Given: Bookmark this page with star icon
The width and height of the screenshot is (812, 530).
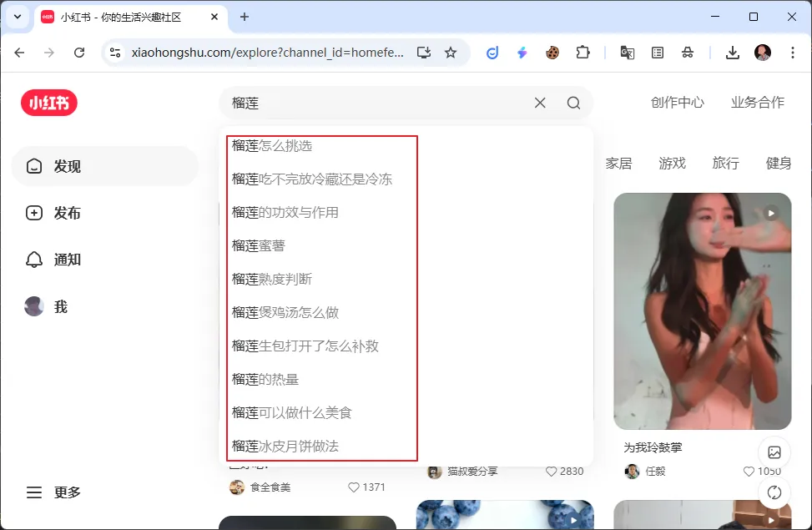Looking at the screenshot, I should [451, 53].
